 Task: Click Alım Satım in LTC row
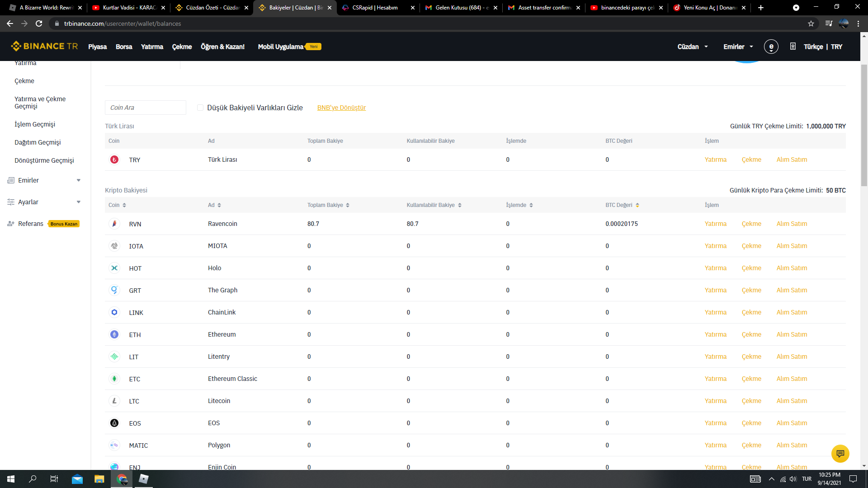pyautogui.click(x=792, y=401)
